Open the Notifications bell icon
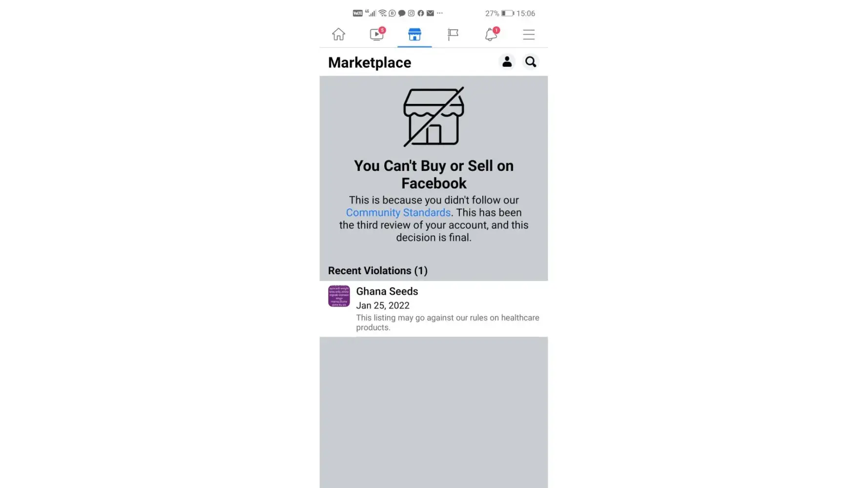Viewport: 868px width, 488px height. point(491,34)
